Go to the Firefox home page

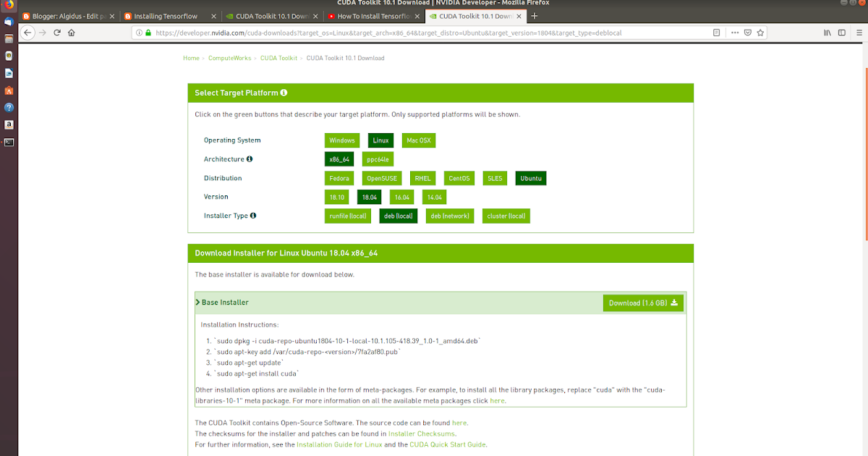tap(72, 33)
